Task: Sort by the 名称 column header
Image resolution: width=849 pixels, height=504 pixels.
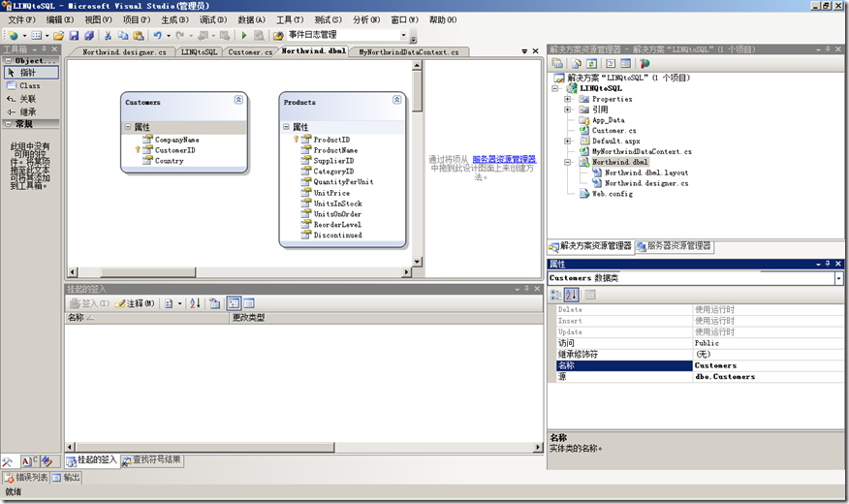Action: click(146, 318)
